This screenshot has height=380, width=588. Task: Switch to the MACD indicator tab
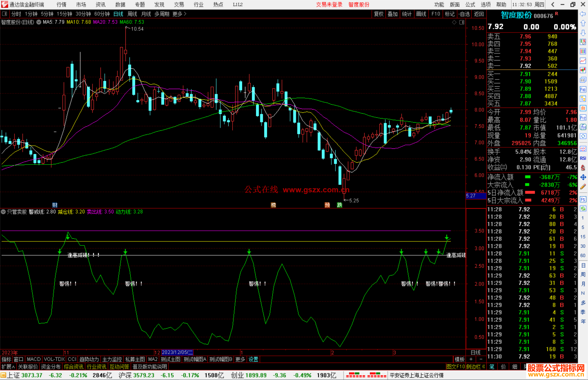(x=34, y=359)
